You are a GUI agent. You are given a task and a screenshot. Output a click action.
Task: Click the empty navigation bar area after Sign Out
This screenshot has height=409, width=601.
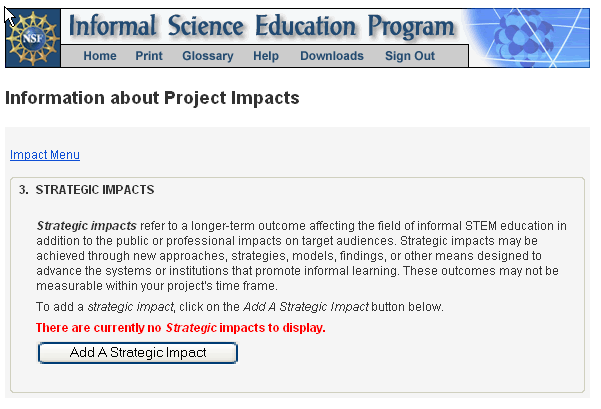(x=455, y=56)
